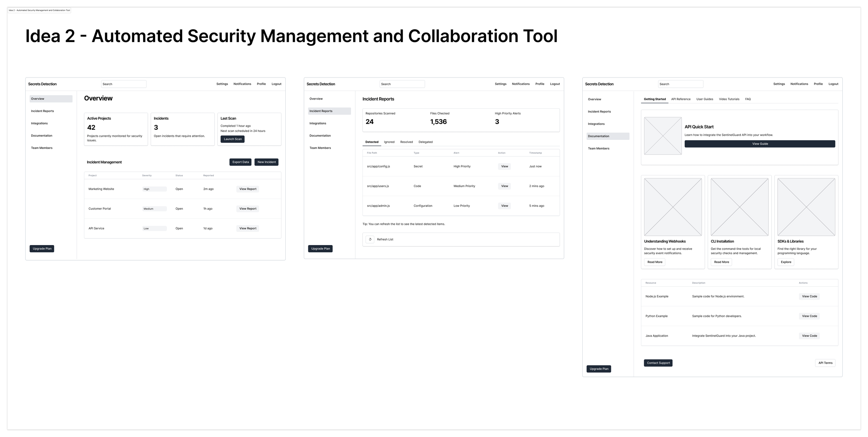Screen dimensions: 868x437
Task: Read More about Understanding Webhooks
Action: pos(654,262)
